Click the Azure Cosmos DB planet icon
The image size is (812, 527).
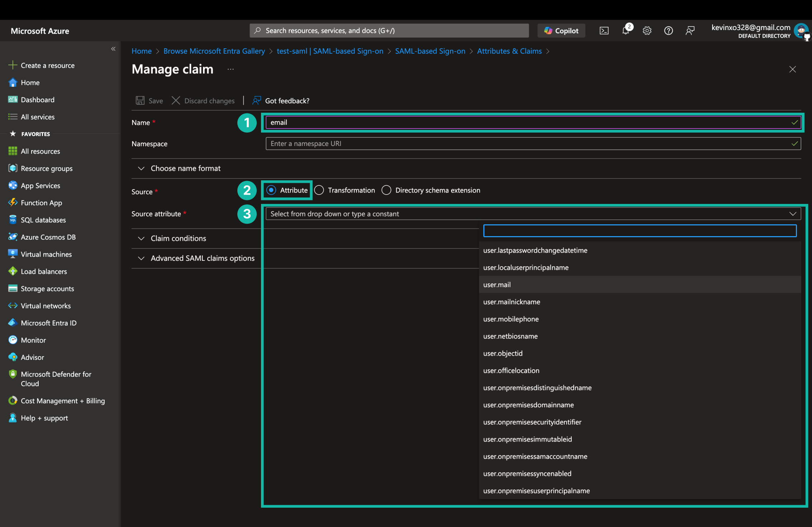tap(13, 237)
